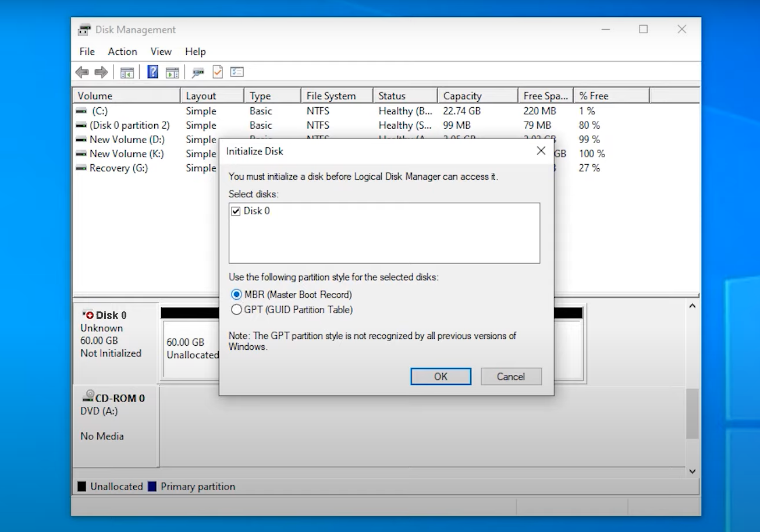
Task: Sort by the % Free column header
Action: [x=611, y=96]
